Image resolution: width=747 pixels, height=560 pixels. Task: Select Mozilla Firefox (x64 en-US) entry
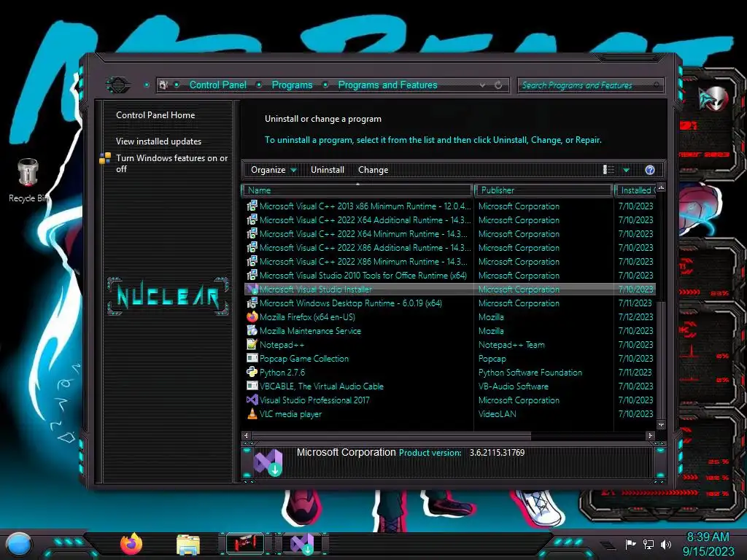451,316
